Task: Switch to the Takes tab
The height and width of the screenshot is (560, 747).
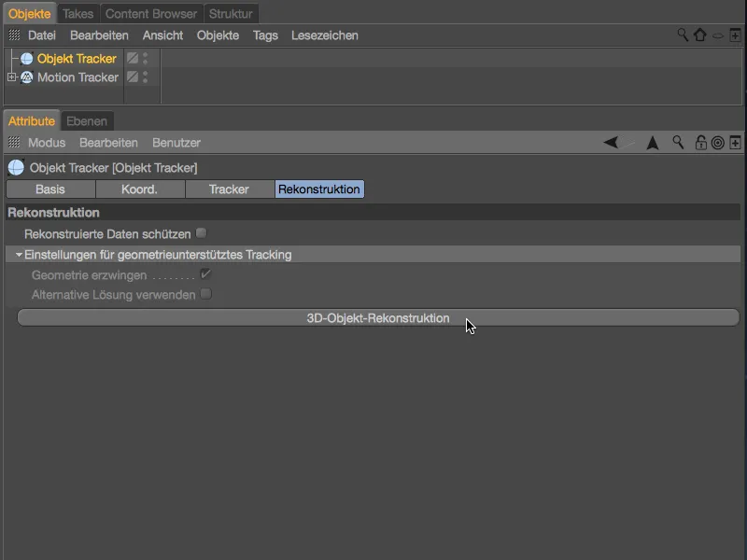Action: click(x=78, y=14)
